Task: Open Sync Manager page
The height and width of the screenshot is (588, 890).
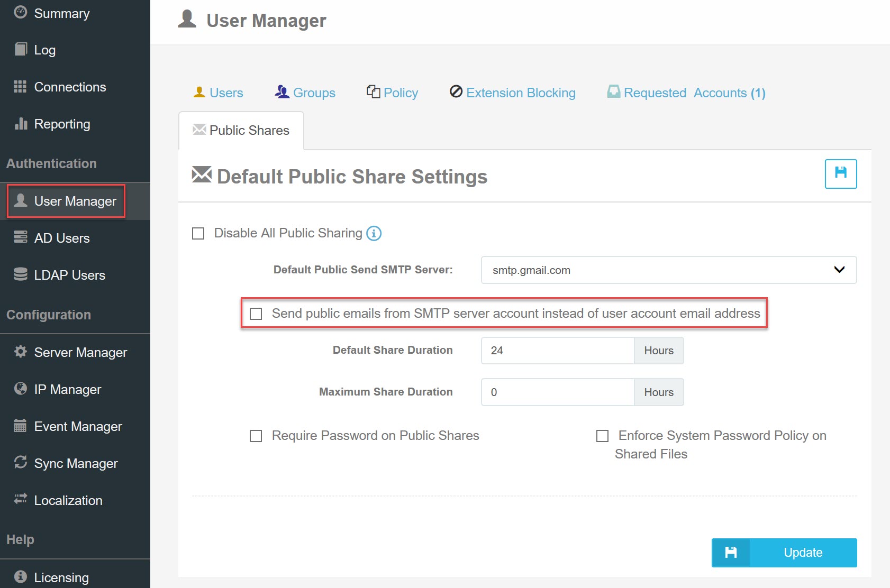Action: pos(75,463)
